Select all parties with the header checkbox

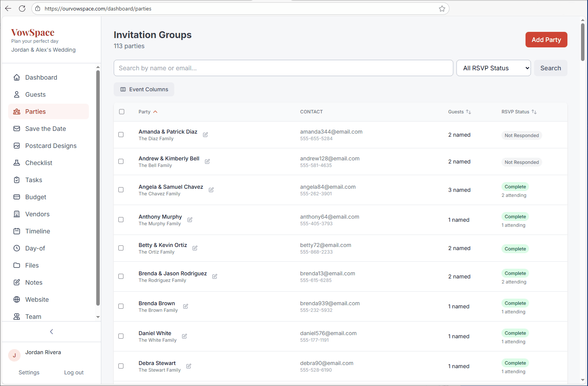pyautogui.click(x=122, y=111)
